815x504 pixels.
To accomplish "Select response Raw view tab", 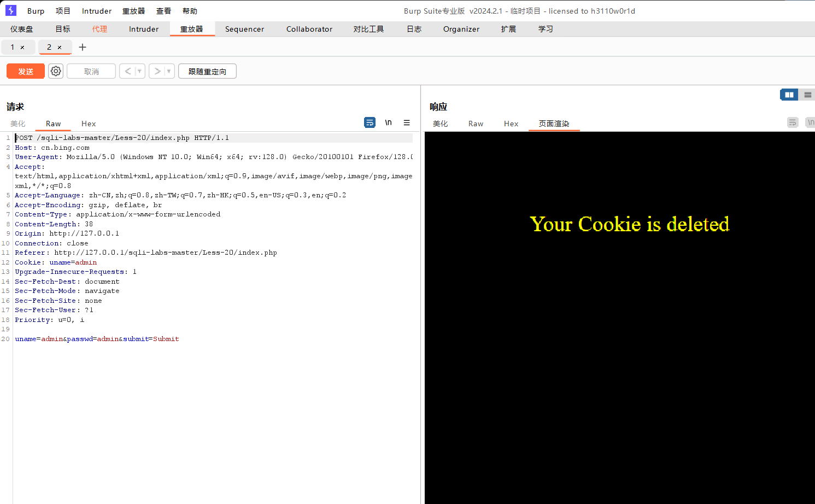I will 476,124.
